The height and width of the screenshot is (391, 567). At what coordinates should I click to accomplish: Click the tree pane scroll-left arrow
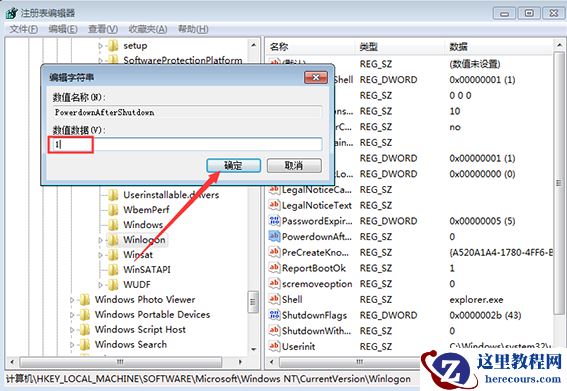pyautogui.click(x=12, y=362)
